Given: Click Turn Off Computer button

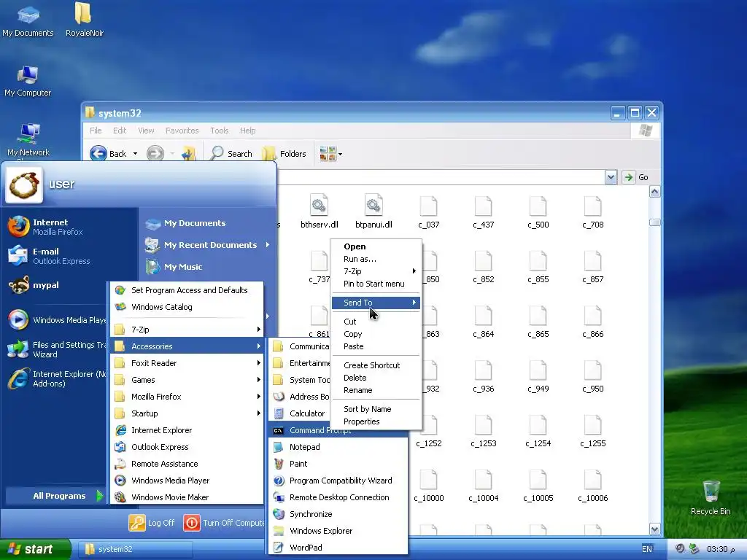Looking at the screenshot, I should point(224,522).
